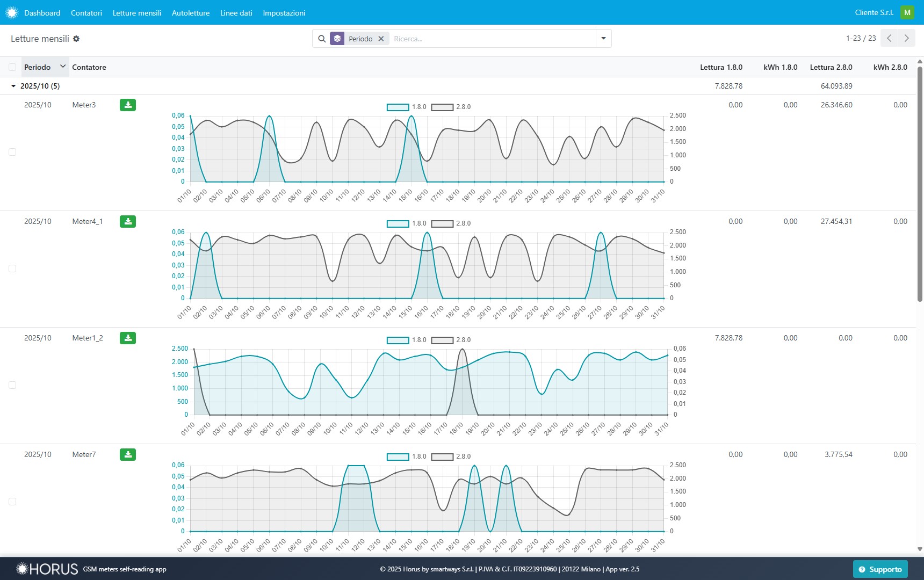924x580 pixels.
Task: Check the Meter3 row checkbox
Action: click(x=12, y=152)
